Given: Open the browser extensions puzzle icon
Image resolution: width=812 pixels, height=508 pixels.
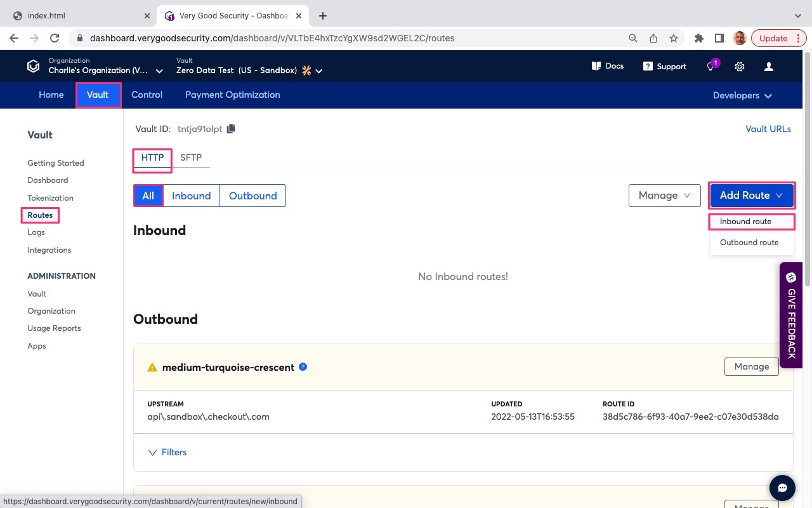Looking at the screenshot, I should pyautogui.click(x=699, y=38).
